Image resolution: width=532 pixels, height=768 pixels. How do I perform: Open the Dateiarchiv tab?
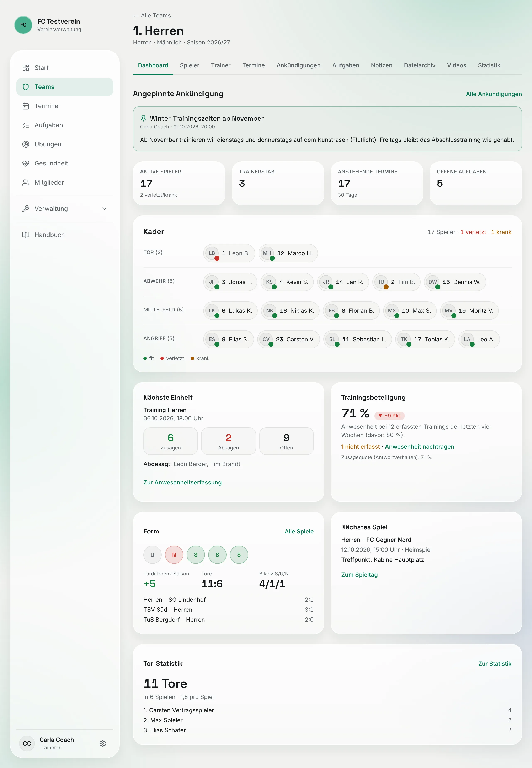pyautogui.click(x=420, y=65)
